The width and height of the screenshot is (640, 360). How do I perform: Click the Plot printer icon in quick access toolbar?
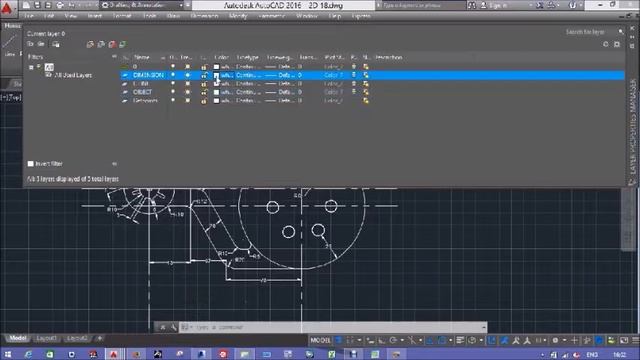pyautogui.click(x=60, y=5)
